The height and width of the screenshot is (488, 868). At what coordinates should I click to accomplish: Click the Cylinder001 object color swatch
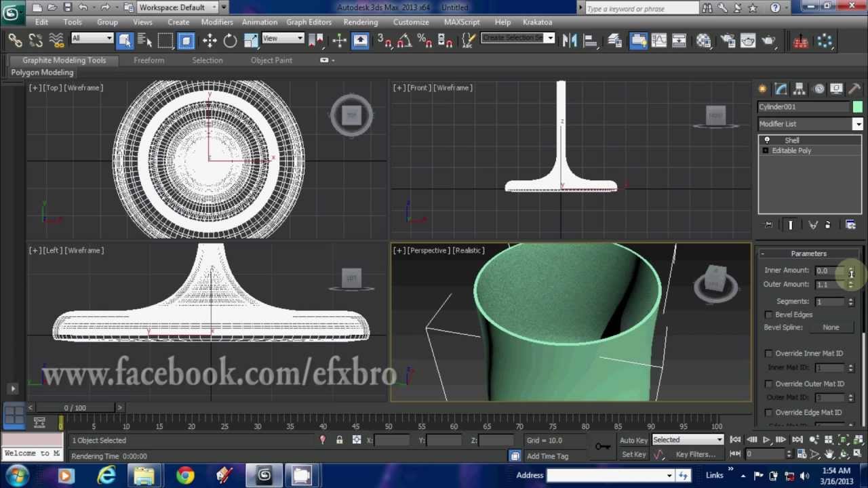(x=858, y=107)
